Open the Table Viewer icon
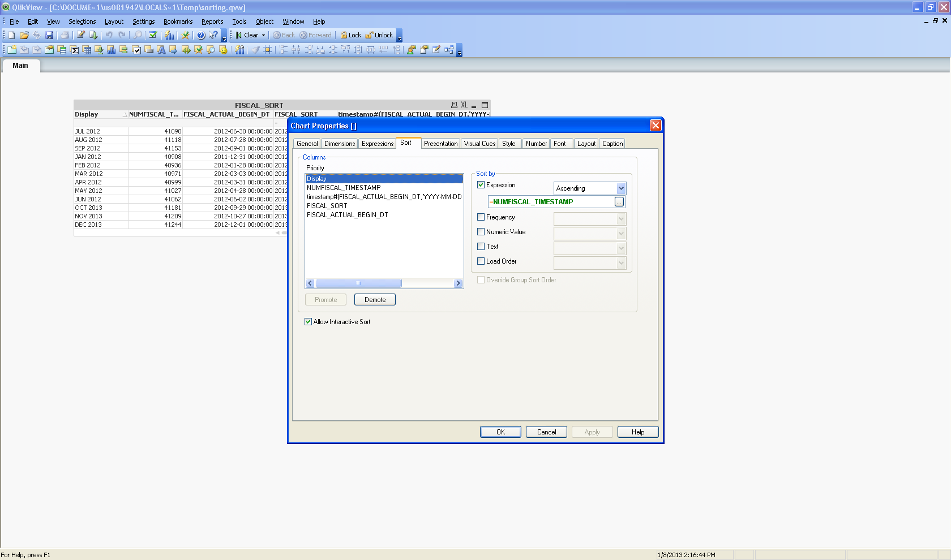This screenshot has width=951, height=560. click(x=449, y=50)
